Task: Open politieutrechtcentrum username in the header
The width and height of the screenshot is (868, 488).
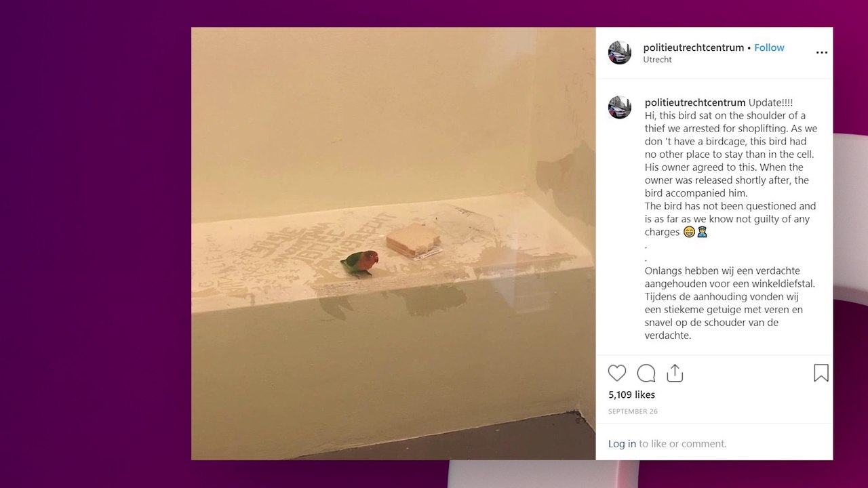Action: 693,47
